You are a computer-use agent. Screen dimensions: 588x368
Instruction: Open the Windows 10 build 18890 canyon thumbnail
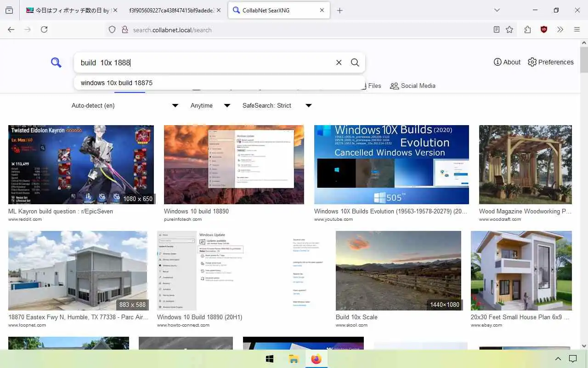[234, 165]
